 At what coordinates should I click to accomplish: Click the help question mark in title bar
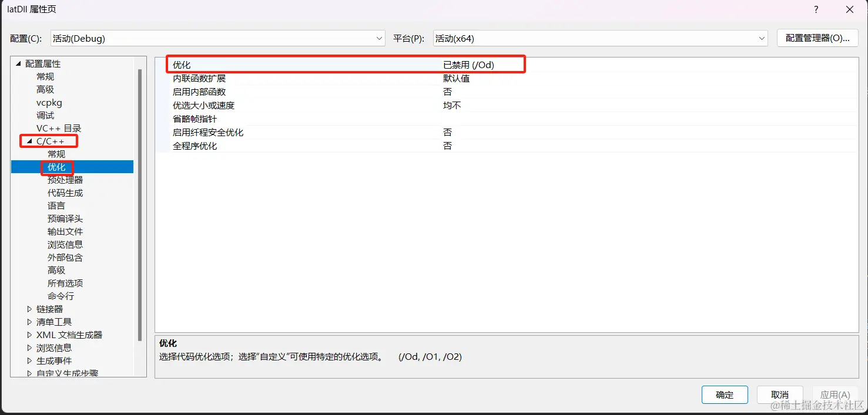click(816, 9)
